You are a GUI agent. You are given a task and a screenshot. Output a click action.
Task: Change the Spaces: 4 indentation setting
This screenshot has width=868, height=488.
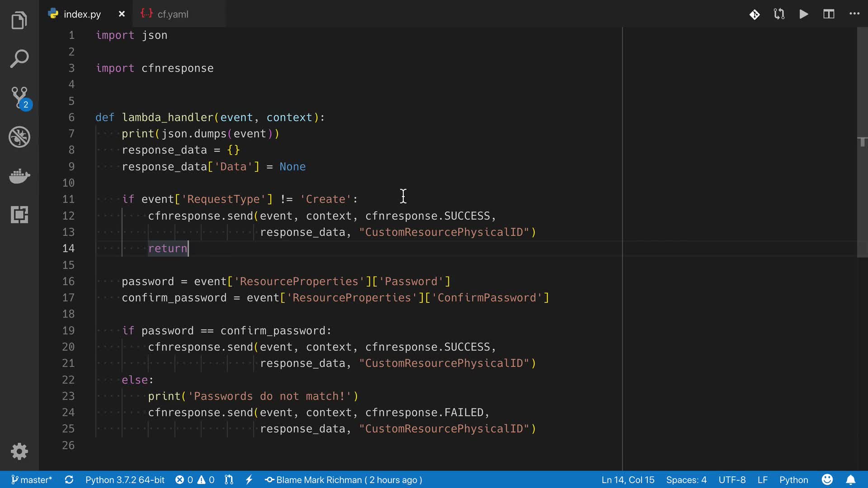(686, 480)
